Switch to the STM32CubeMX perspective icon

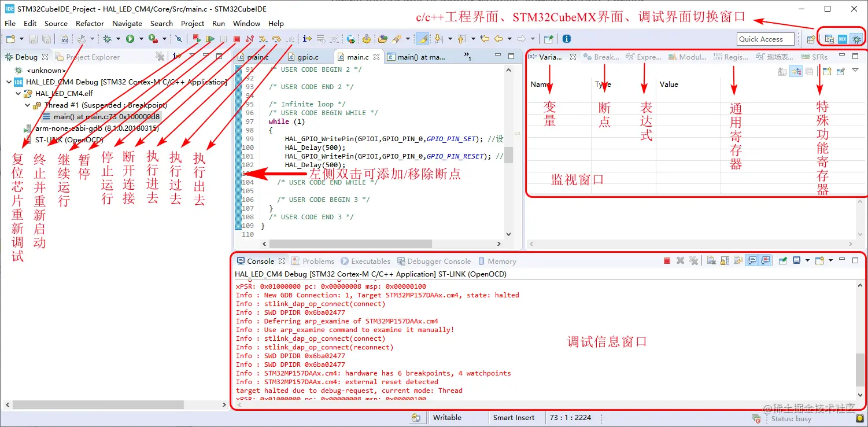click(x=843, y=39)
